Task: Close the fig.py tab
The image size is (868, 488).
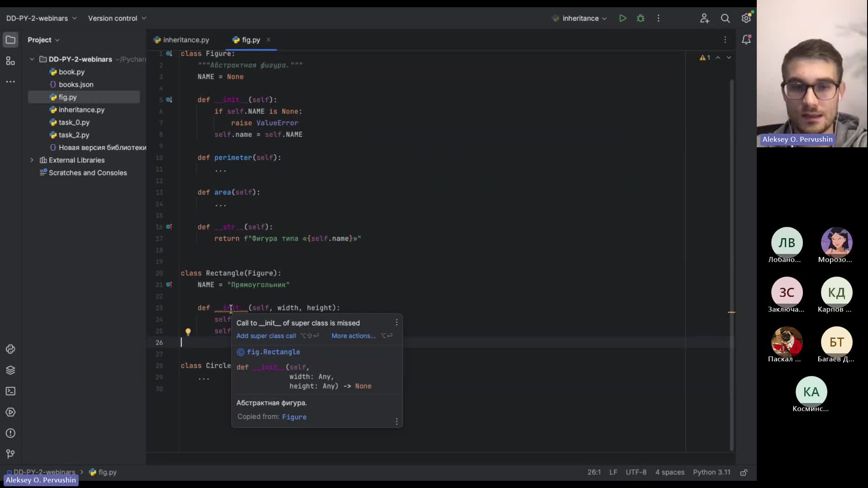Action: [x=269, y=40]
